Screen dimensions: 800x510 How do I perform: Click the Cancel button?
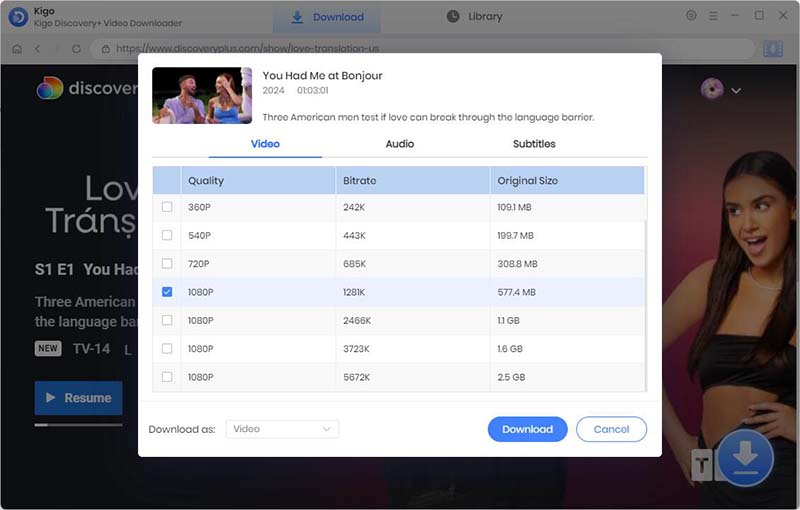(x=611, y=429)
